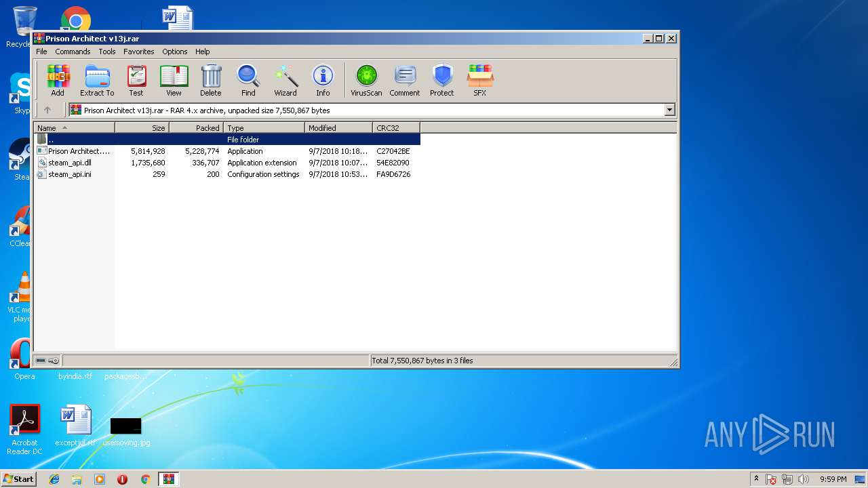Select steam_api.ini file icon
The width and height of the screenshot is (868, 488).
point(42,174)
